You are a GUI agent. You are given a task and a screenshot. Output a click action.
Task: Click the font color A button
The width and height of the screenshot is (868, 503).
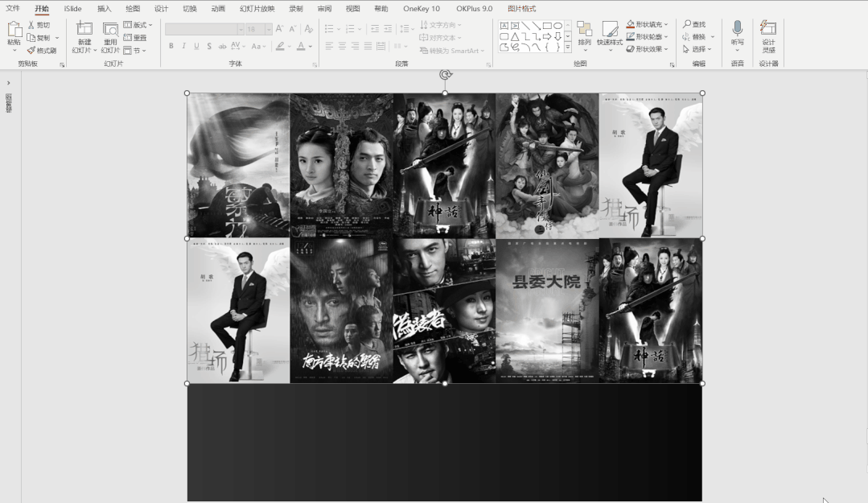301,46
